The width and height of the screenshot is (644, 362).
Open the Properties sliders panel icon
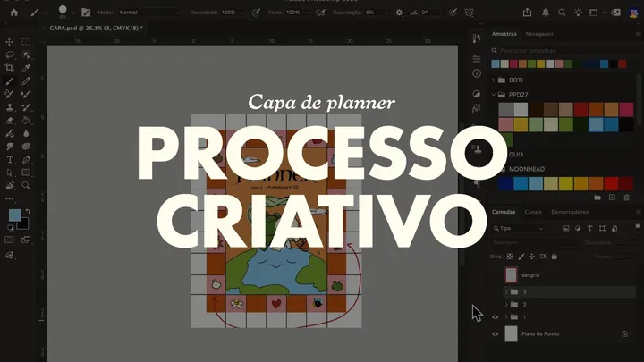pos(477,59)
